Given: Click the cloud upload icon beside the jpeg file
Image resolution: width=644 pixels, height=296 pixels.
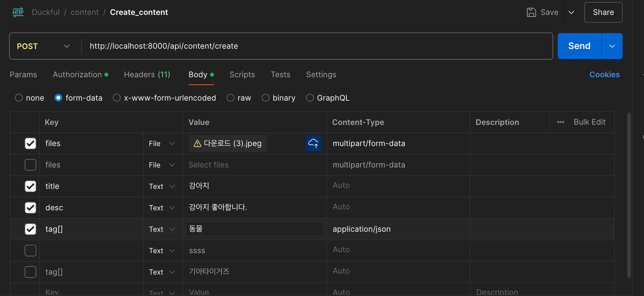Looking at the screenshot, I should click(x=313, y=143).
